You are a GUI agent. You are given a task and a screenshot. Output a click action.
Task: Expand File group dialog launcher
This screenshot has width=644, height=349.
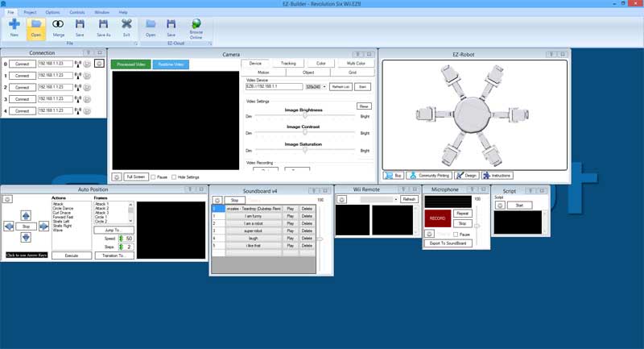point(135,44)
